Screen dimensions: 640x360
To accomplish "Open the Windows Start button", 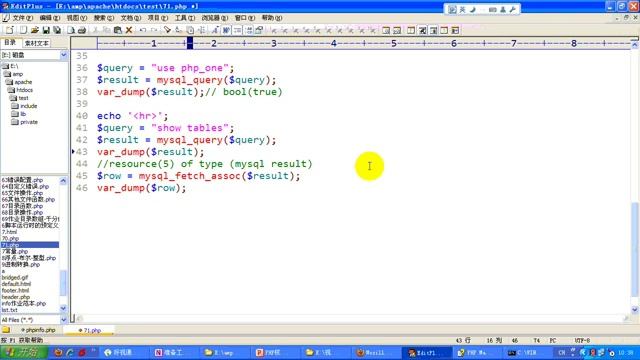I will (x=24, y=352).
